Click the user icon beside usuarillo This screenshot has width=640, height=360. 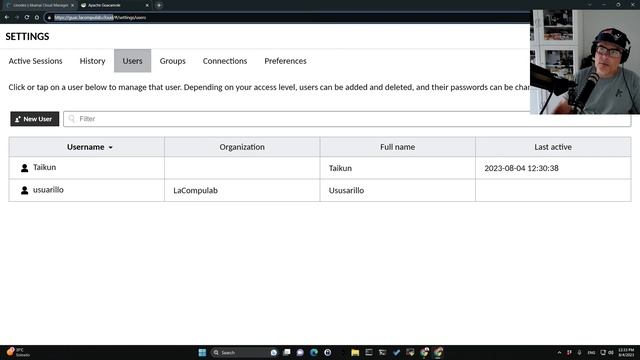pyautogui.click(x=24, y=190)
